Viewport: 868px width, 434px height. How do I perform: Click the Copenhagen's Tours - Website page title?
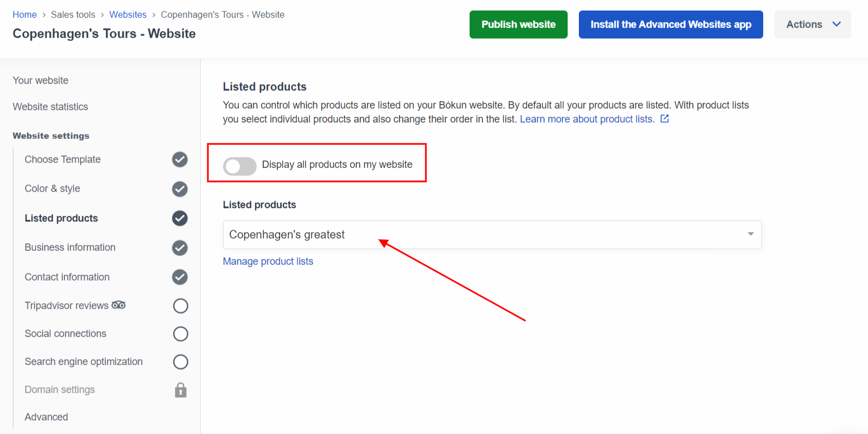click(104, 34)
